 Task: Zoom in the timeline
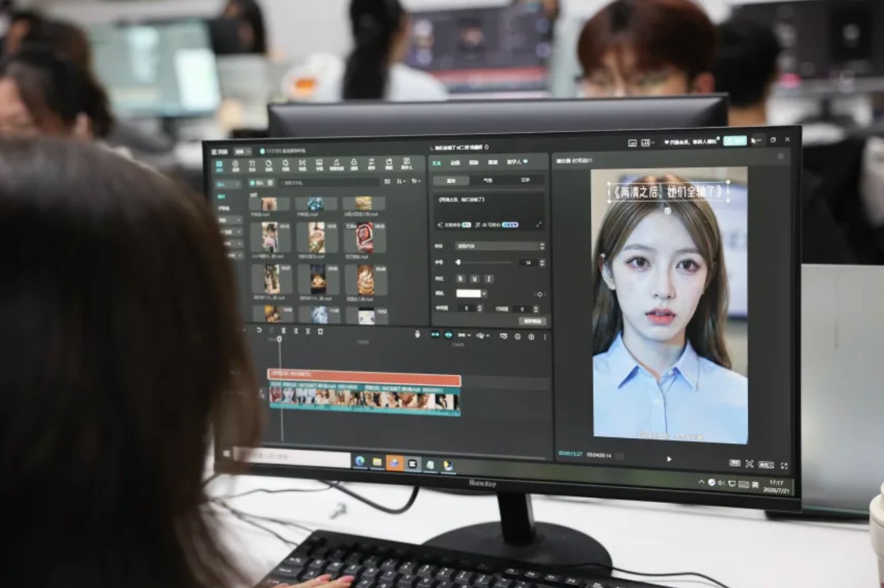531,336
